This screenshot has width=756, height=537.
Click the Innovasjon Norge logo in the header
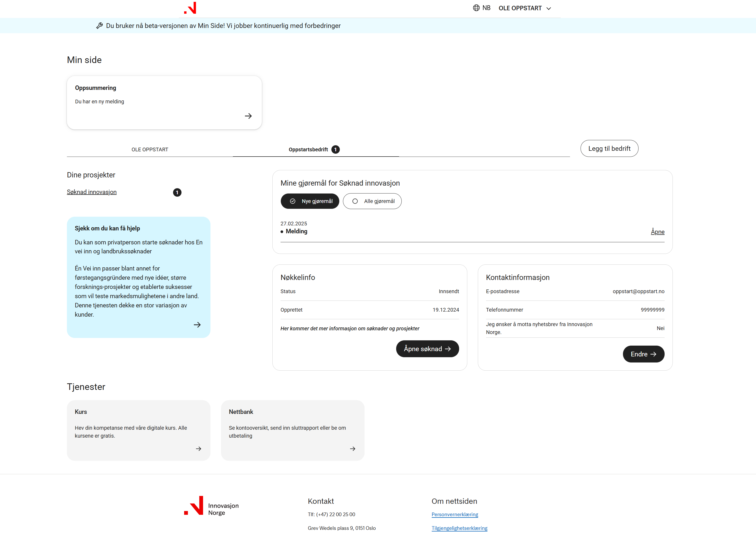click(190, 8)
